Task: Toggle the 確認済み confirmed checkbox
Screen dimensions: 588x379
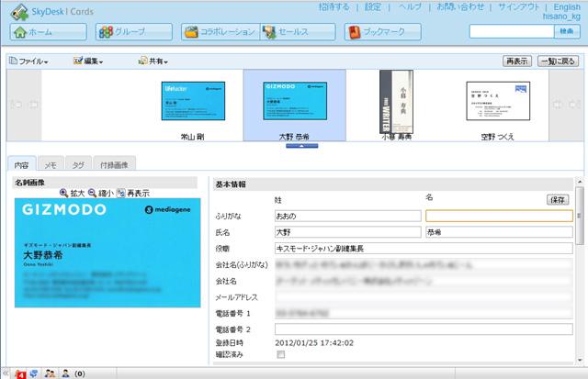Action: tap(280, 354)
